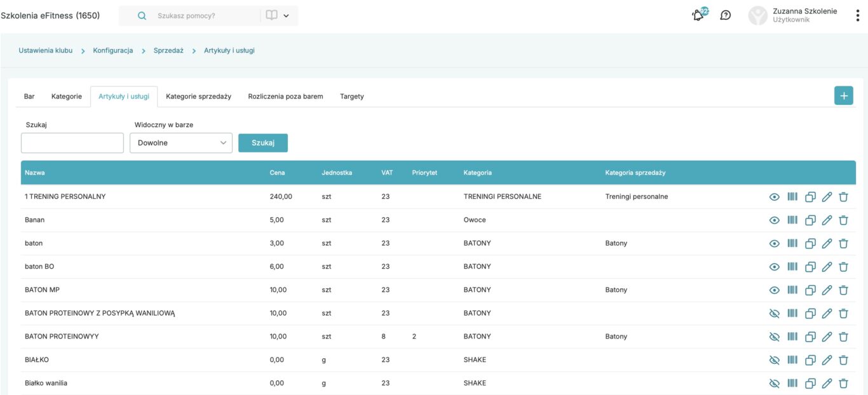The width and height of the screenshot is (868, 395).
Task: Click the Szukaj button
Action: click(x=263, y=143)
